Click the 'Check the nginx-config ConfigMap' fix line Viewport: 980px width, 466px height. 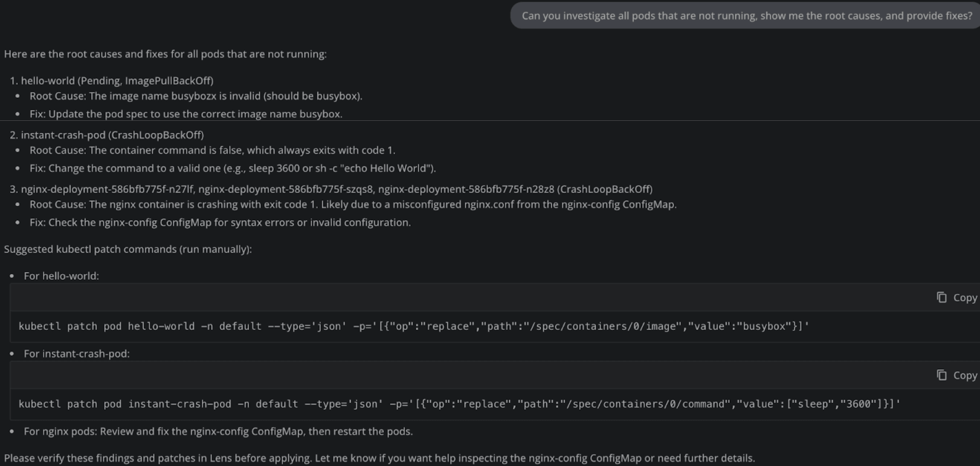(x=220, y=222)
